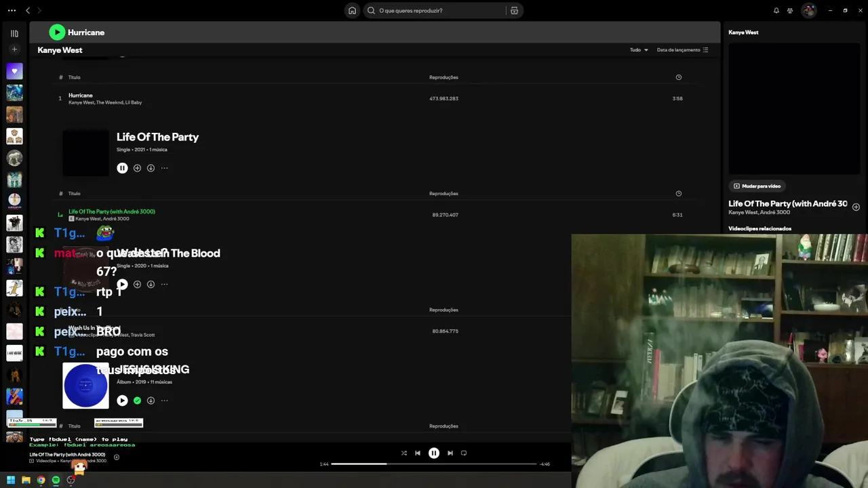The width and height of the screenshot is (868, 488).
Task: Open more options for Wash Us In The Blood
Action: click(164, 284)
